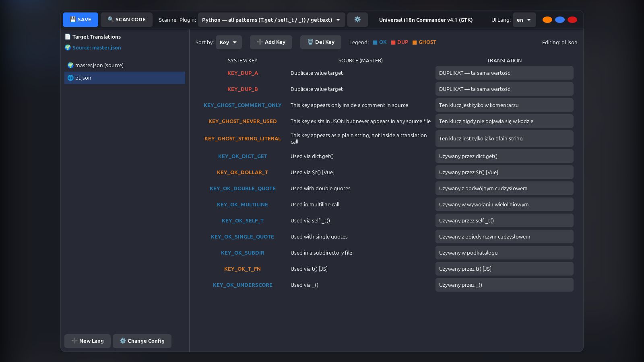Edit the KEY_OK_SINGLE_QUOTE translation field
This screenshot has height=362, width=644.
coord(504,237)
